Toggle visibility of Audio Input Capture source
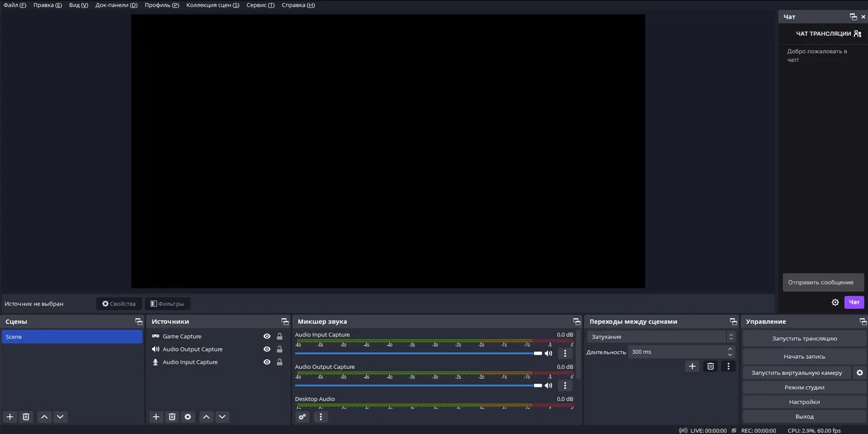 (x=267, y=362)
